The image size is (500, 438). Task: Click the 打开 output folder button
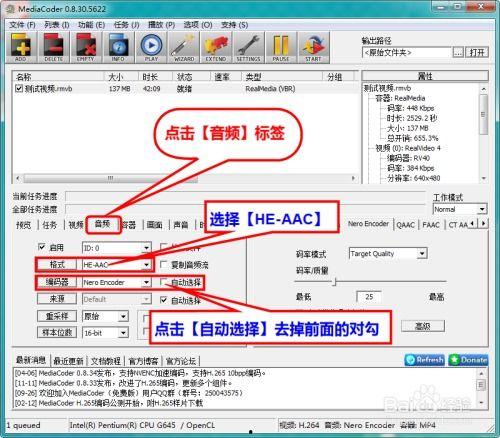coord(477,52)
